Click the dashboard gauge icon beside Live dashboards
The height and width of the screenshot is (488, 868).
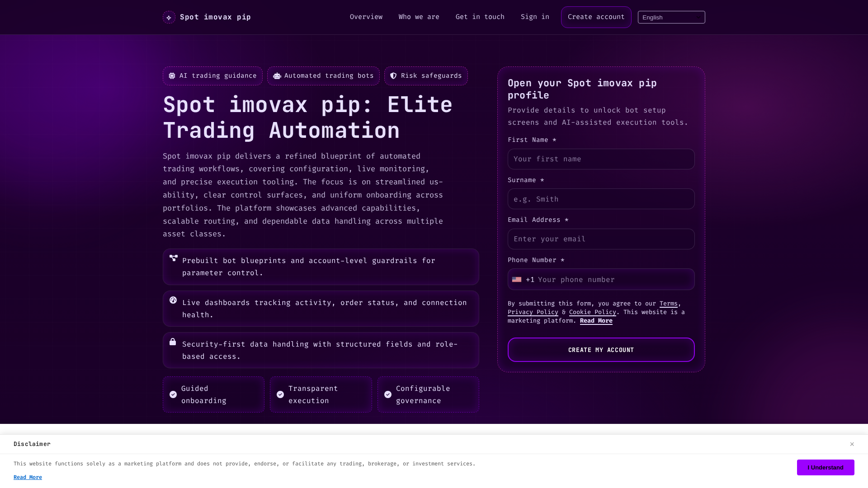point(173,300)
